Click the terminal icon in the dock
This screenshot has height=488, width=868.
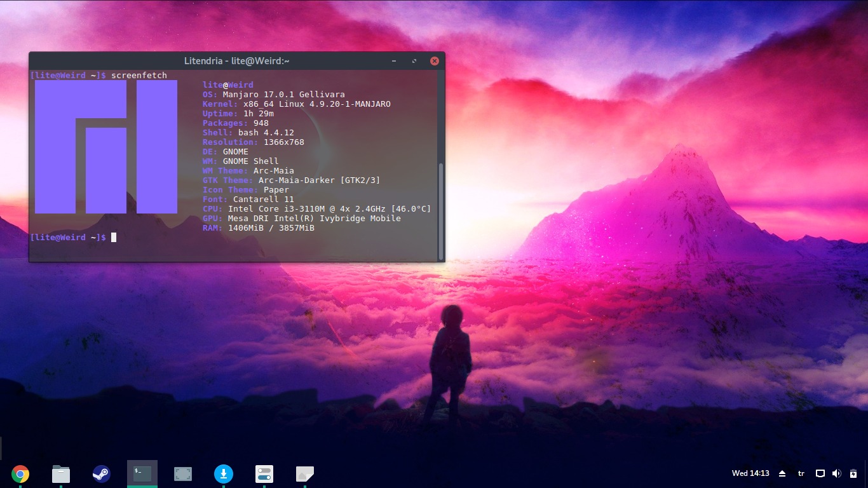(142, 474)
